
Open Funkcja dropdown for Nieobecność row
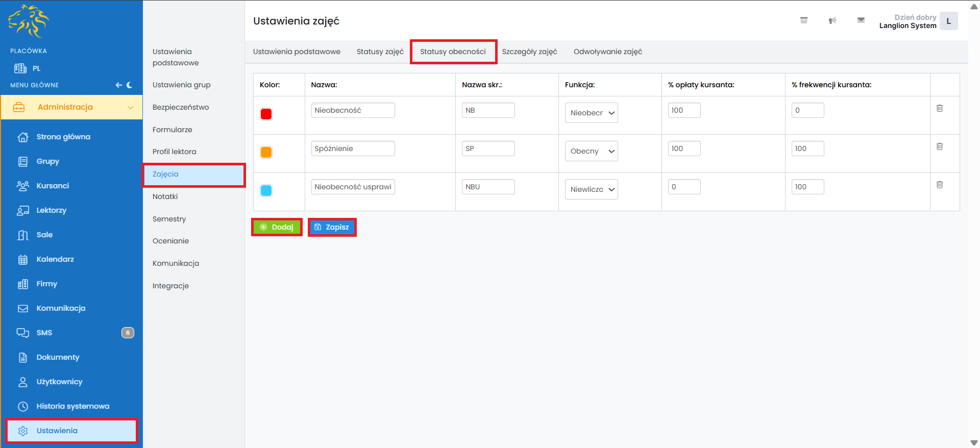click(x=591, y=113)
